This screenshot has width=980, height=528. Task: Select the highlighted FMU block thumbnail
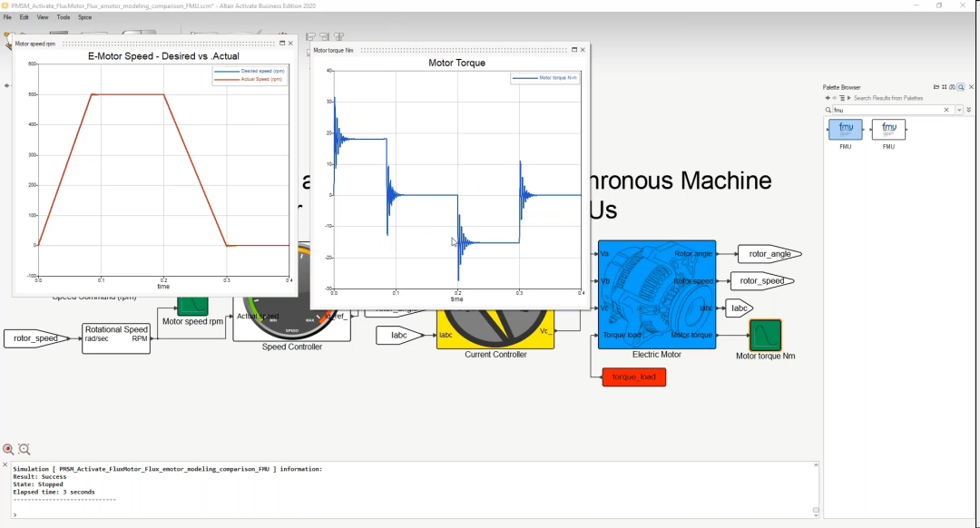[x=845, y=130]
